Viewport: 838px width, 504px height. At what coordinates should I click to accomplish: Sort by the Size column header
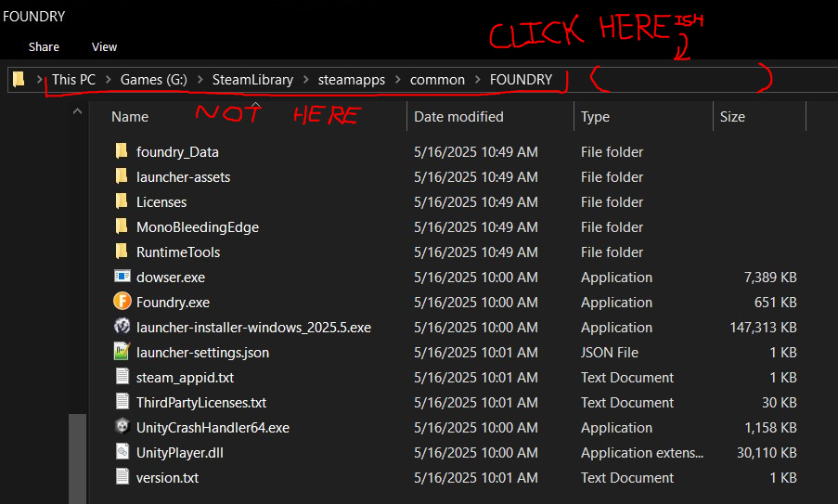click(x=732, y=117)
